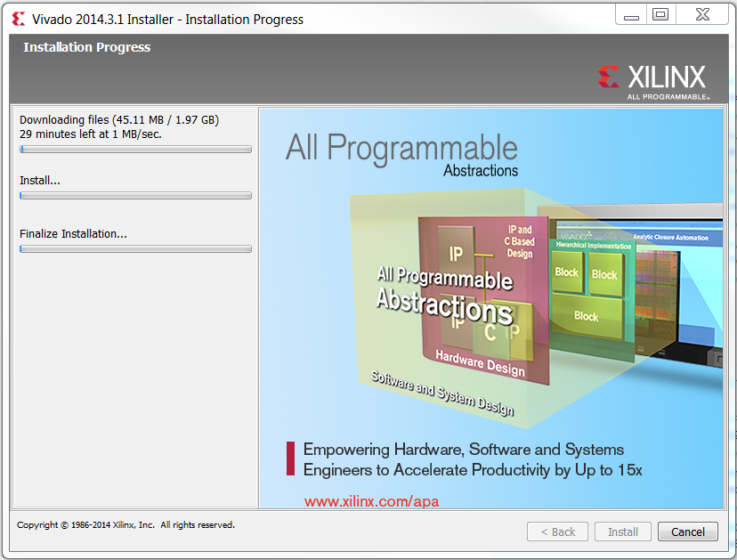Image resolution: width=737 pixels, height=560 pixels.
Task: Maximize the Vivado installer window
Action: [x=660, y=14]
